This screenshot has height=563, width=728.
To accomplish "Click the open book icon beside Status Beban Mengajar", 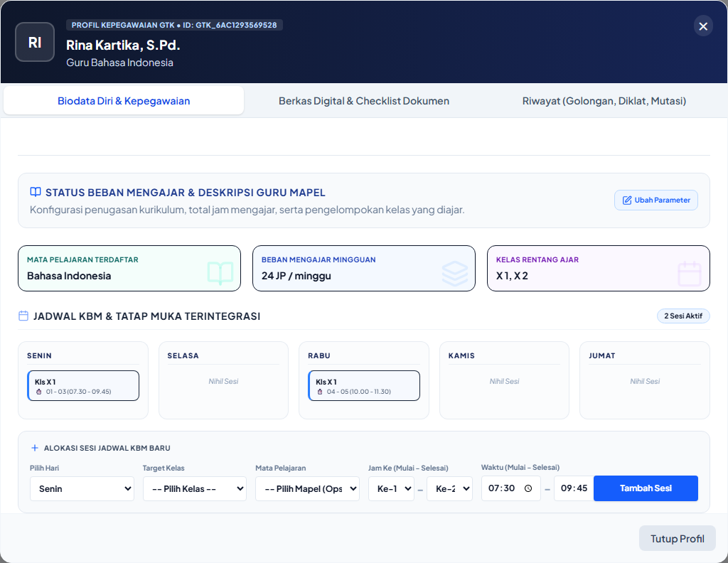I will point(36,192).
